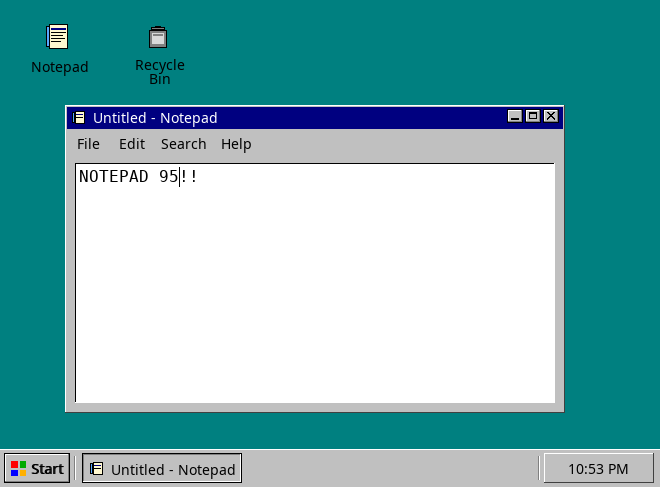Click the Untitled - Notepad title bar
660x487 pixels.
315,117
